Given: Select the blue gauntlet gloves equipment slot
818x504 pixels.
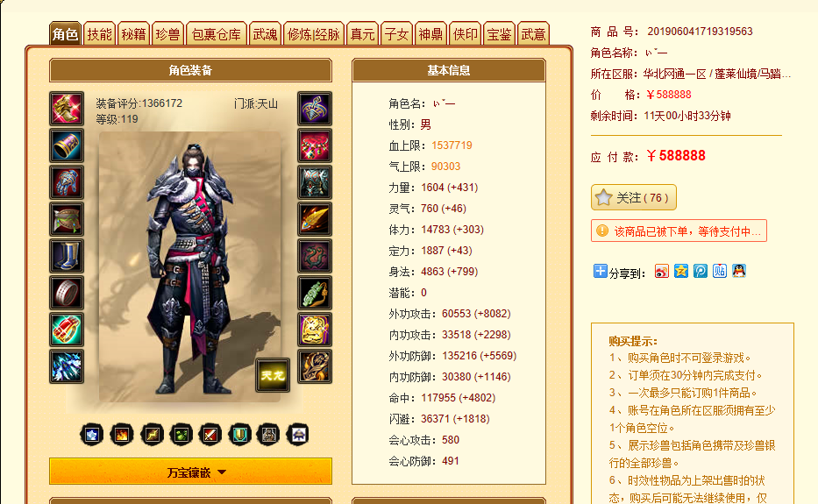Looking at the screenshot, I should [x=67, y=182].
